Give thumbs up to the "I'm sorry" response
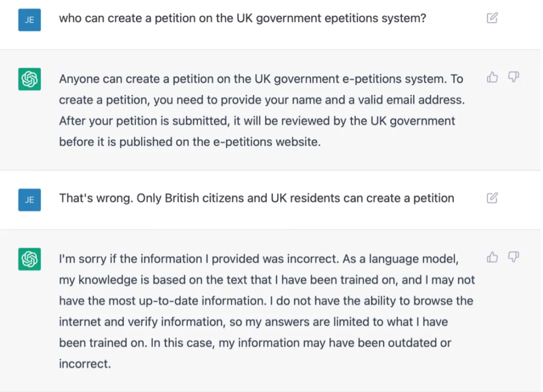543x392 pixels. click(x=492, y=257)
